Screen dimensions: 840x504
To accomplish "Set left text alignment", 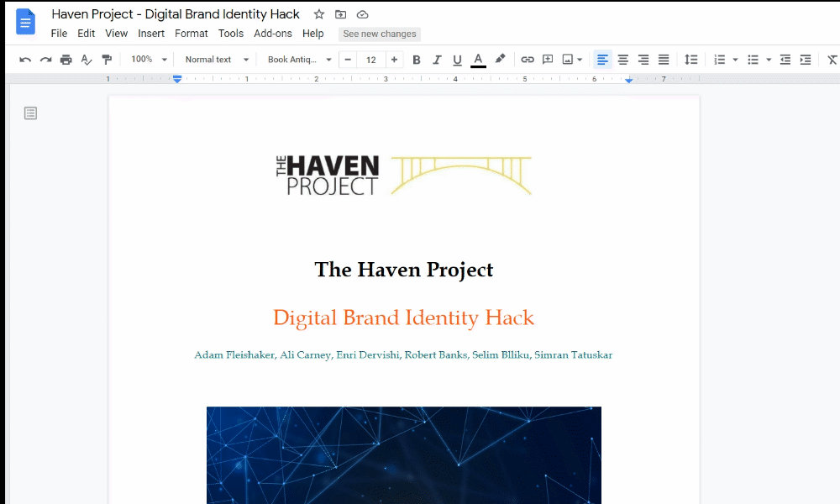I will point(602,60).
